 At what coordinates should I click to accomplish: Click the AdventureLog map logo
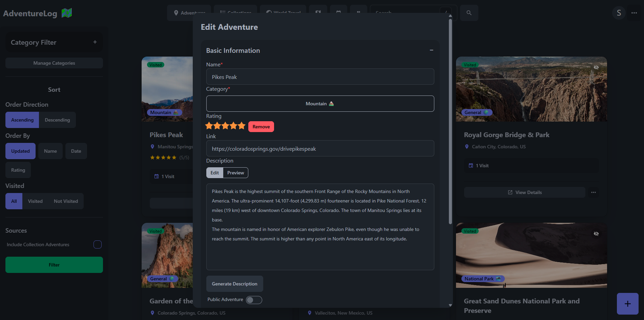[x=67, y=13]
